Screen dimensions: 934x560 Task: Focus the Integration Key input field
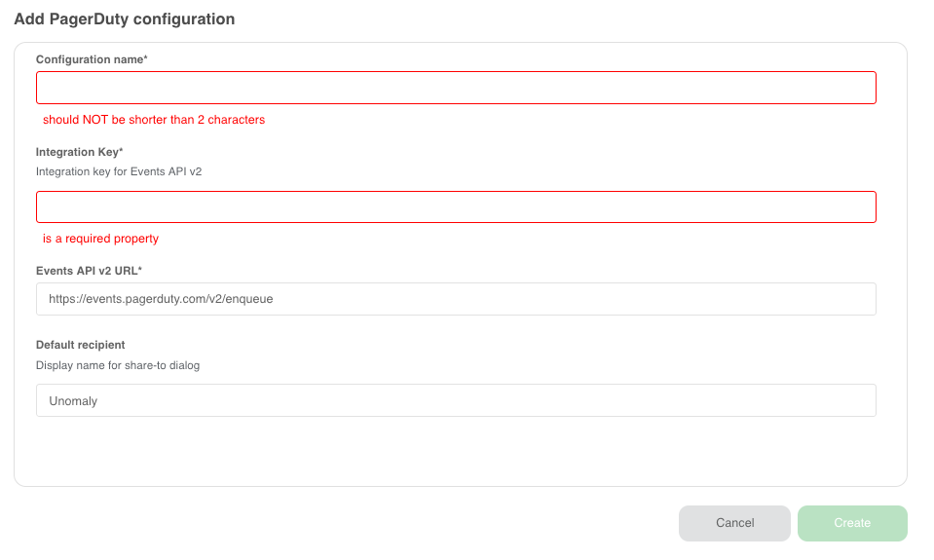pos(456,206)
